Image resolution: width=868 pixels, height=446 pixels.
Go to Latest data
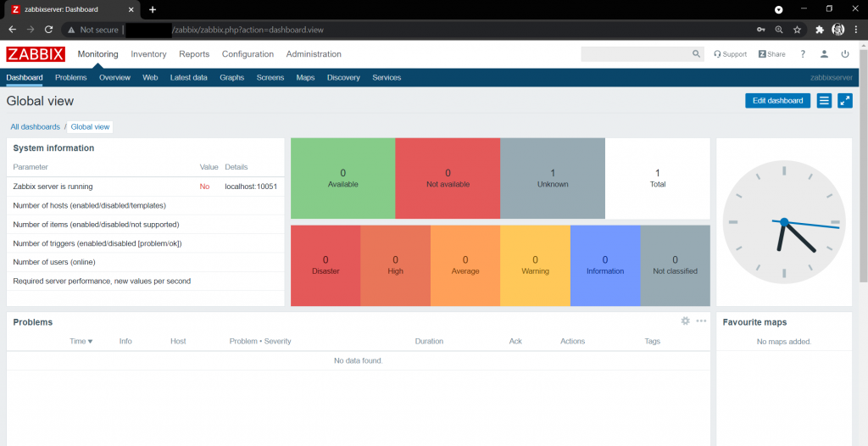[x=189, y=77]
